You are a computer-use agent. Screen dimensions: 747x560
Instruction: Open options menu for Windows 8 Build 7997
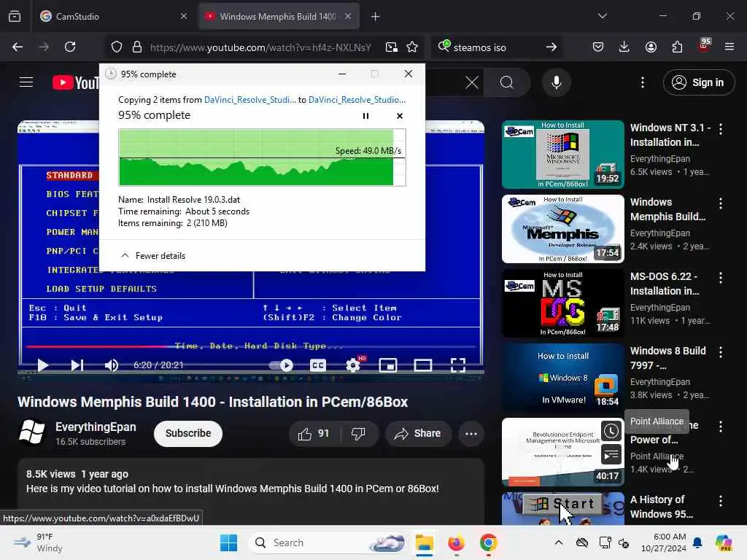pyautogui.click(x=720, y=352)
